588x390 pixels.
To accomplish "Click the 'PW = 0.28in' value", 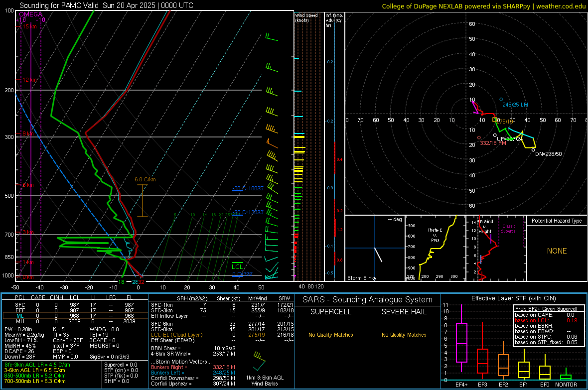I will pos(18,329).
